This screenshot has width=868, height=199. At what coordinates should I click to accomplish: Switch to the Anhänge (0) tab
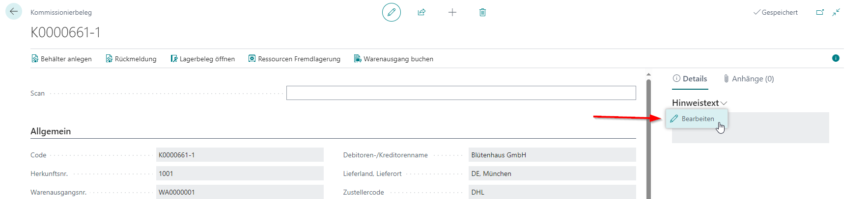pyautogui.click(x=749, y=79)
